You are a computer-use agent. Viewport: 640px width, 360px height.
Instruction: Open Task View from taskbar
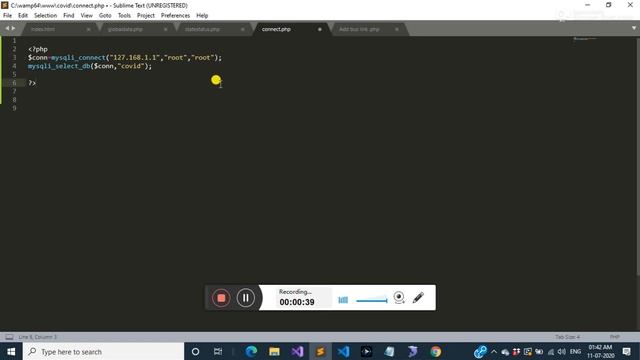(x=218, y=351)
